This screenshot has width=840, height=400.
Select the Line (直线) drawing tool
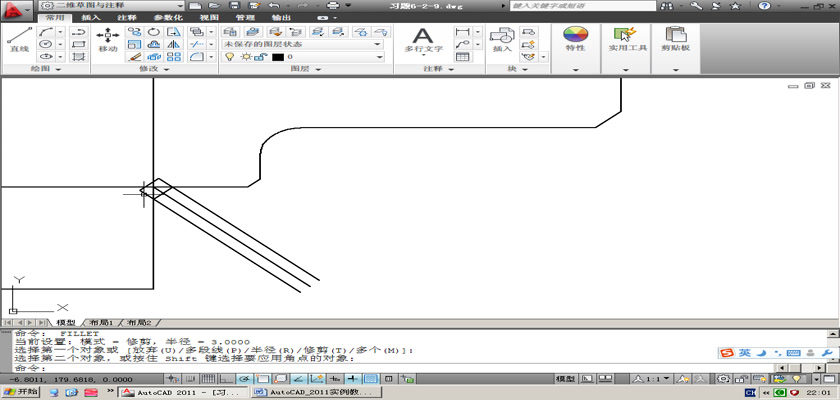tap(19, 40)
